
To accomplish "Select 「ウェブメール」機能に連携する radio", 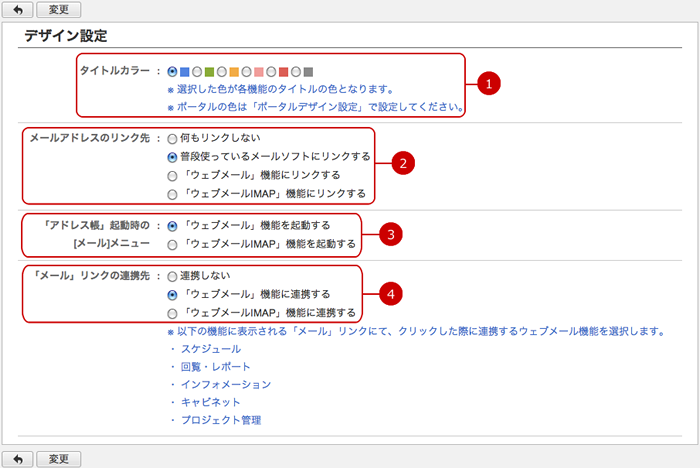I will point(172,295).
